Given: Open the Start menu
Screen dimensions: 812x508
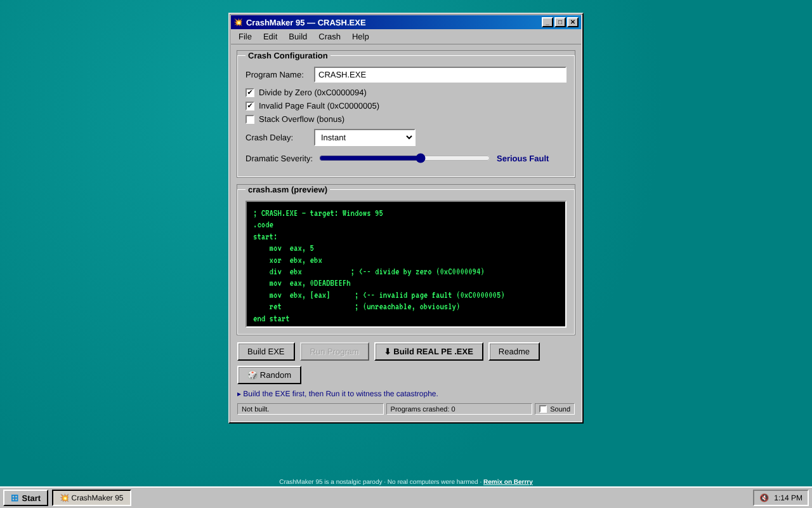Looking at the screenshot, I should click(25, 498).
